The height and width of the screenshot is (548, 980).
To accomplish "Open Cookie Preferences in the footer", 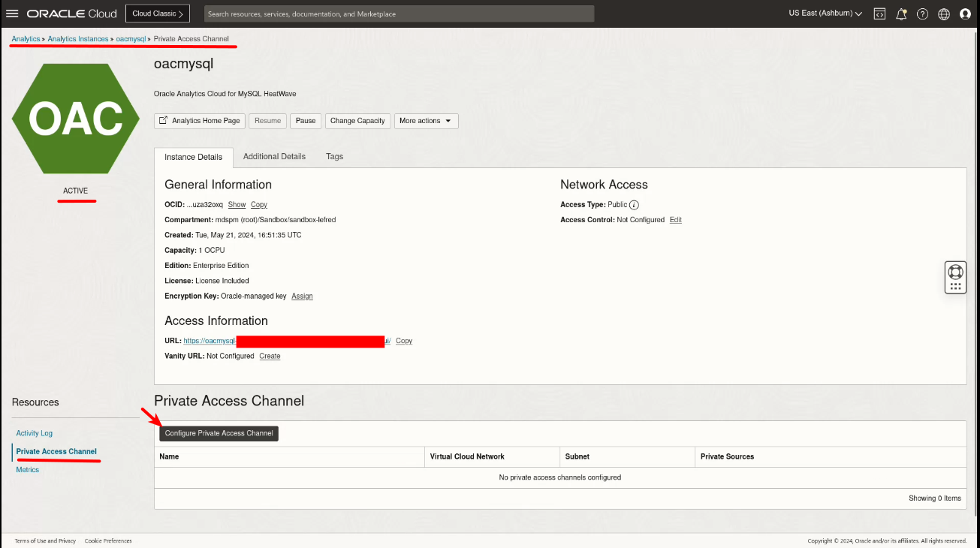I will tap(108, 540).
